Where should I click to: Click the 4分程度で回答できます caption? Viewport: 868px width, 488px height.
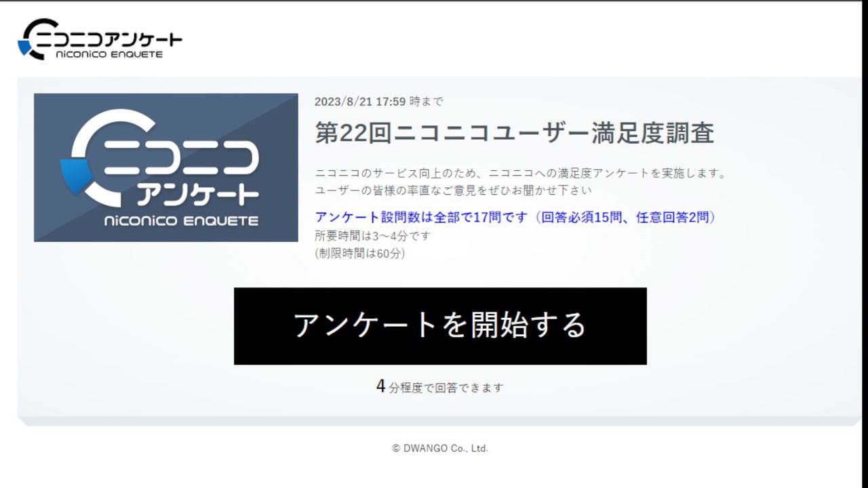click(440, 387)
